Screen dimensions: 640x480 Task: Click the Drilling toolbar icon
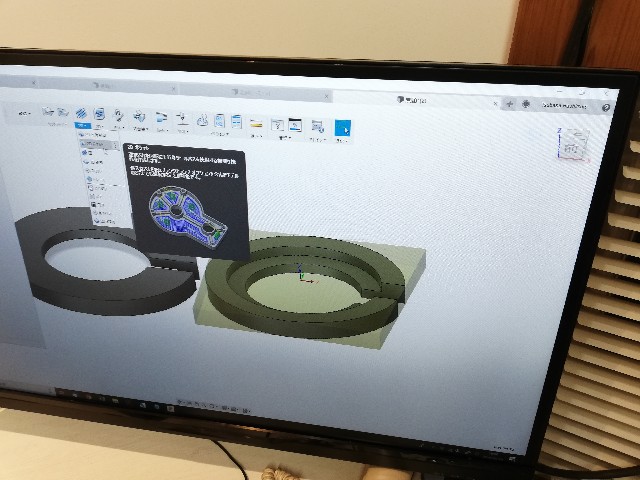pyautogui.click(x=118, y=116)
